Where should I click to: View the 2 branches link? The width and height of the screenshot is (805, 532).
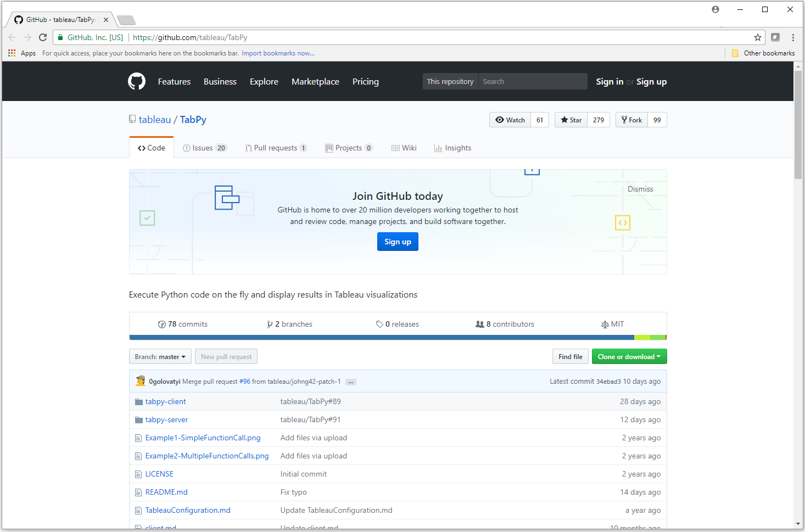pyautogui.click(x=289, y=324)
